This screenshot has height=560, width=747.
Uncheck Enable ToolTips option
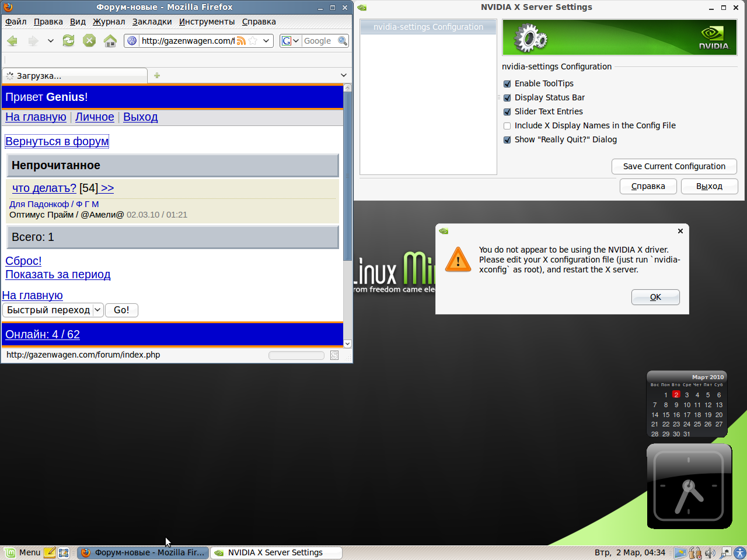(x=507, y=83)
